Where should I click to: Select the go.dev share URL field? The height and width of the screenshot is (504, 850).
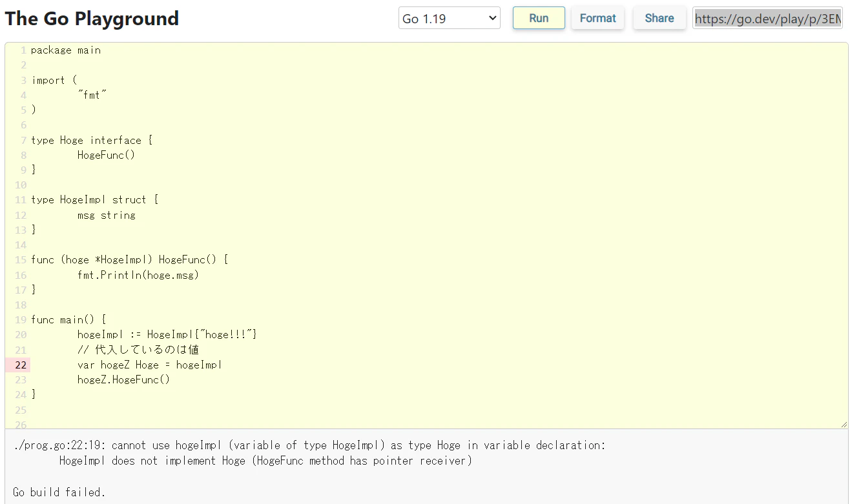coord(767,19)
